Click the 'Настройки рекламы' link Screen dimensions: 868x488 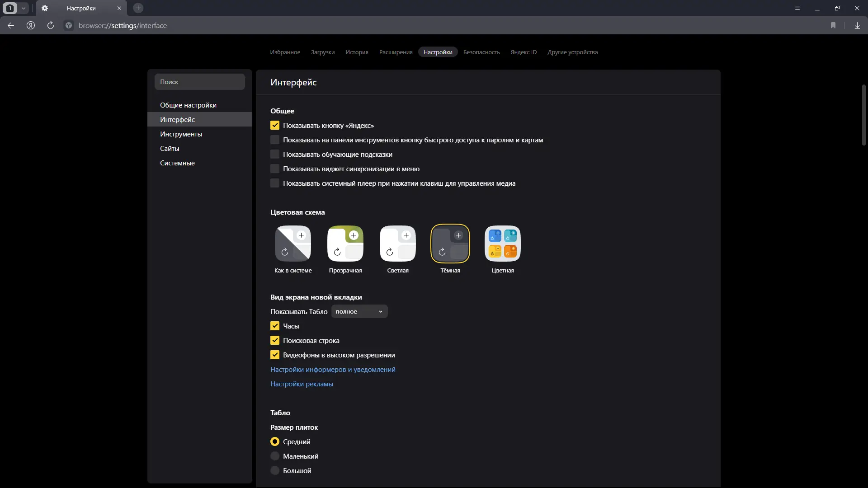(x=302, y=384)
